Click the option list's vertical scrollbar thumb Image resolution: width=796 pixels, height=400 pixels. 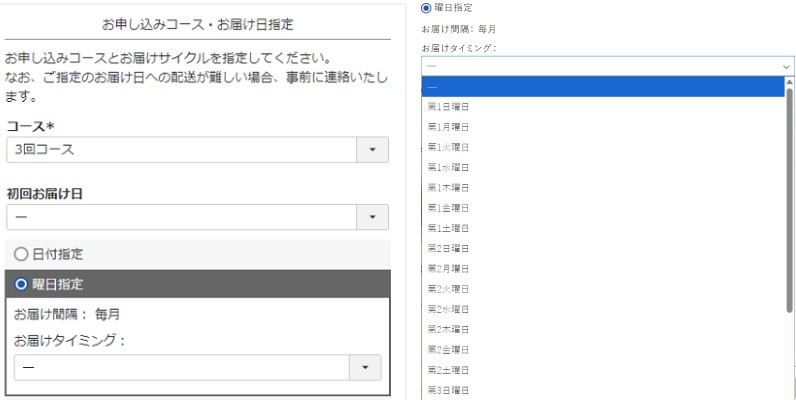(x=789, y=200)
